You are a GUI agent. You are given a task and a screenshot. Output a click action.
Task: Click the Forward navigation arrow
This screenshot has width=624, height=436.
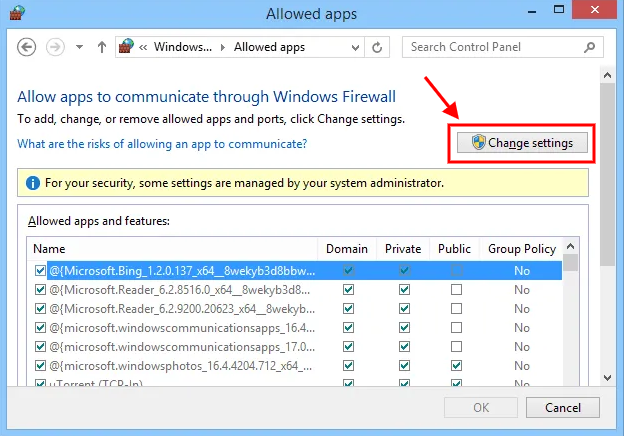coord(55,47)
